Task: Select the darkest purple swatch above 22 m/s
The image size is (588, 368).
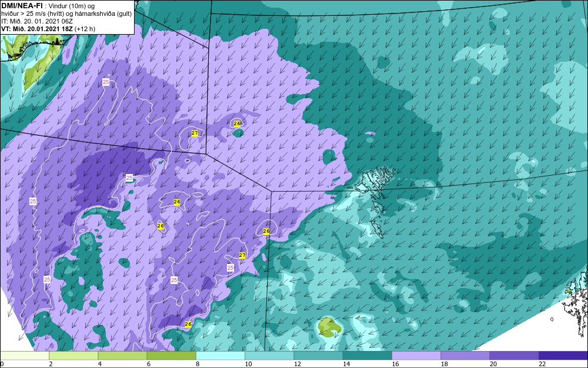Action: 563,355
